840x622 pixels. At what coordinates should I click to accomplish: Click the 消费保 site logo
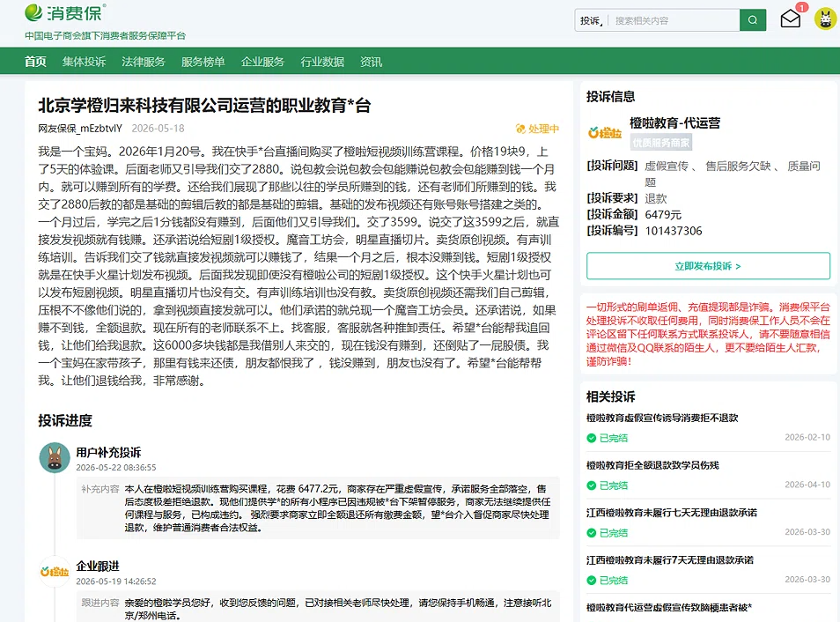tap(65, 13)
